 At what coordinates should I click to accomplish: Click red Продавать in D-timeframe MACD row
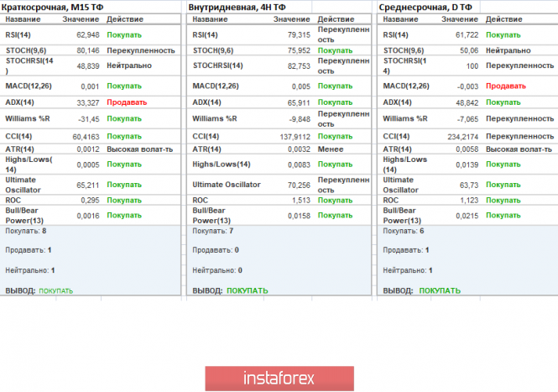tap(505, 86)
